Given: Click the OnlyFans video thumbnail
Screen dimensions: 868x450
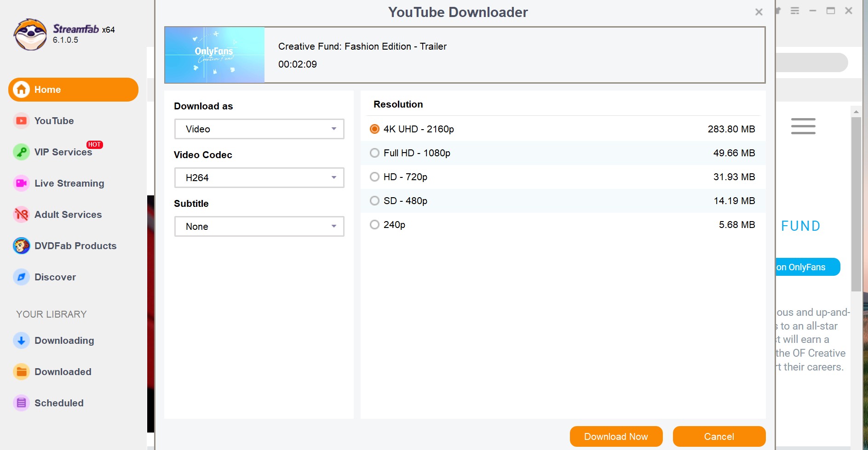Looking at the screenshot, I should [x=215, y=55].
